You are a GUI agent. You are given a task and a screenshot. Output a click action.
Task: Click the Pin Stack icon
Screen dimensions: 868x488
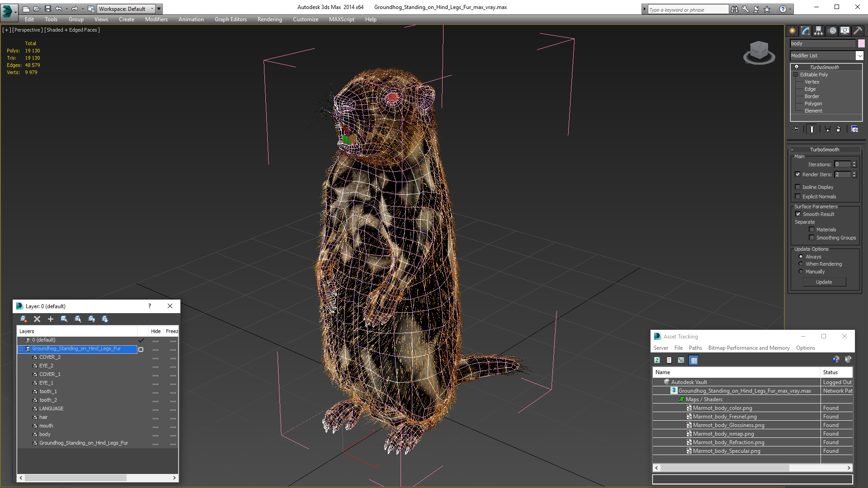click(x=796, y=129)
